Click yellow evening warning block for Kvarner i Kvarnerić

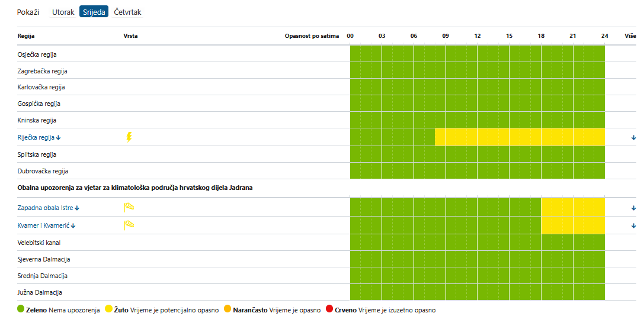coord(572,225)
